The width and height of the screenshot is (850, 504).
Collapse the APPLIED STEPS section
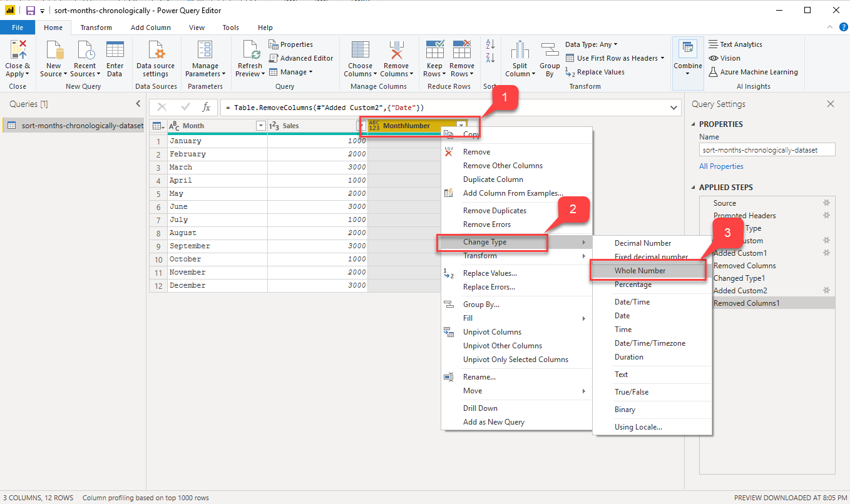tap(694, 188)
